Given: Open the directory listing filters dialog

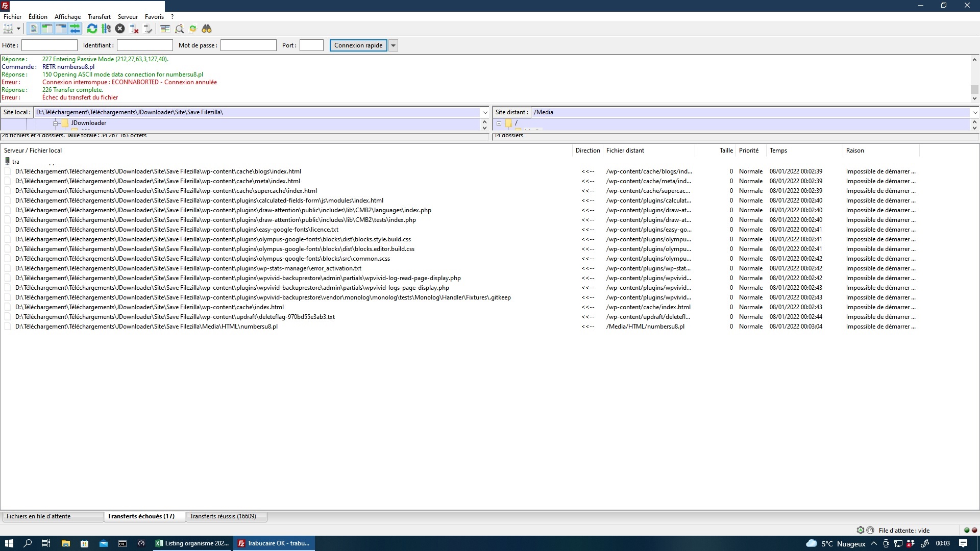Looking at the screenshot, I should coord(165,29).
